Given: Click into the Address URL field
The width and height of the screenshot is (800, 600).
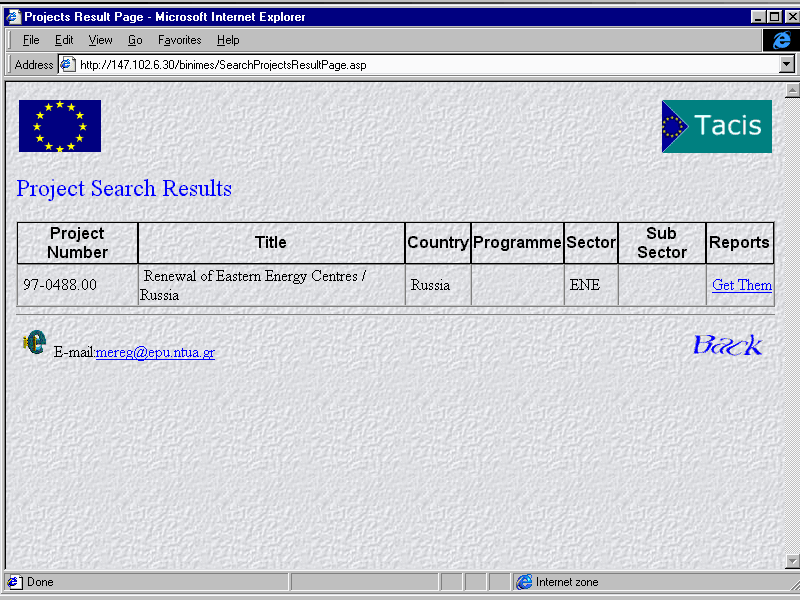Looking at the screenshot, I should 420,64.
